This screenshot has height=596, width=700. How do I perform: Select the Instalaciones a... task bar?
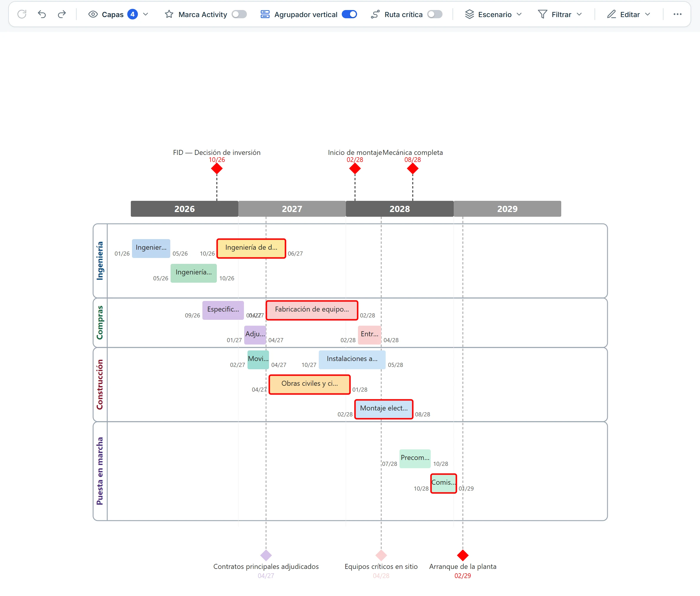click(352, 359)
